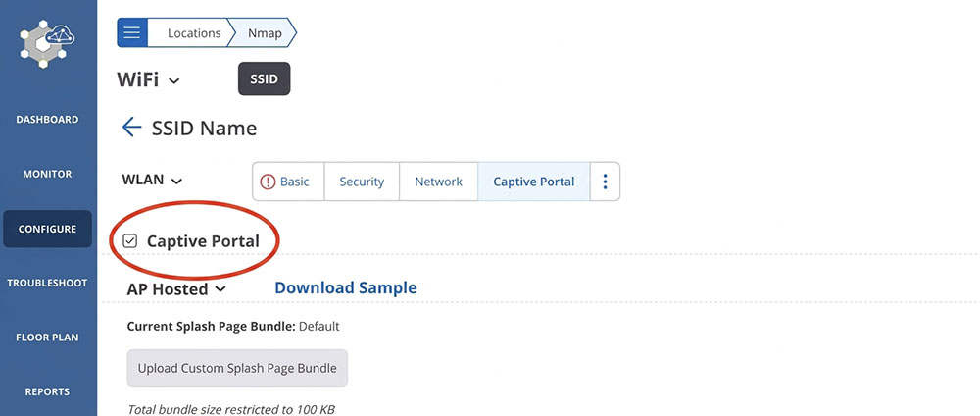The height and width of the screenshot is (416, 980).
Task: Click Upload Custom Splash Page Bundle button
Action: pyautogui.click(x=237, y=368)
